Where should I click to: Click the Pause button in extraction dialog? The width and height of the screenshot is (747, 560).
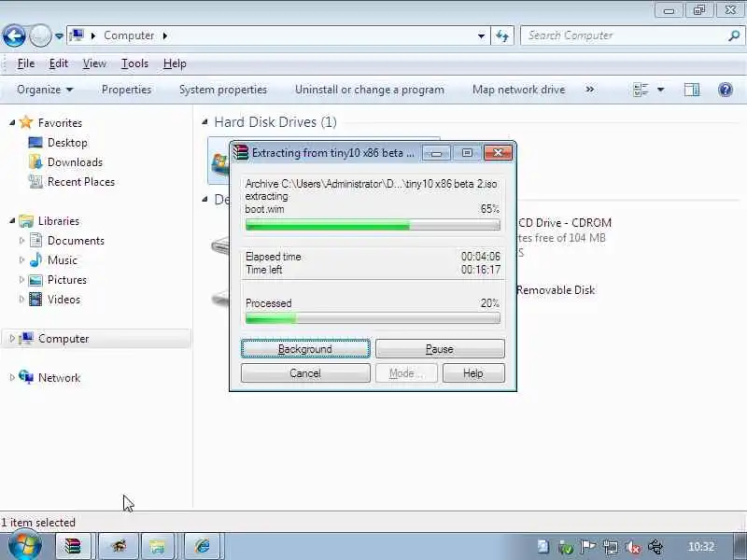pos(440,348)
